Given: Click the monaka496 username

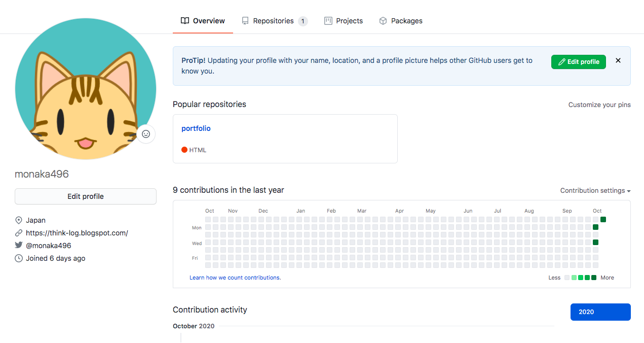Looking at the screenshot, I should click(42, 174).
